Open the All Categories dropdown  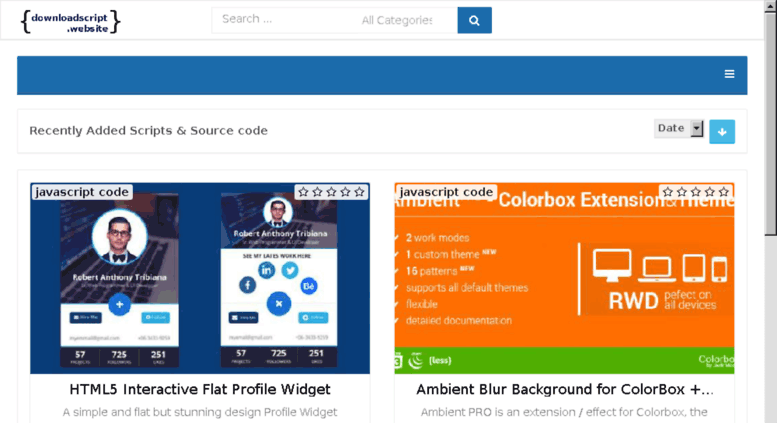coord(396,20)
